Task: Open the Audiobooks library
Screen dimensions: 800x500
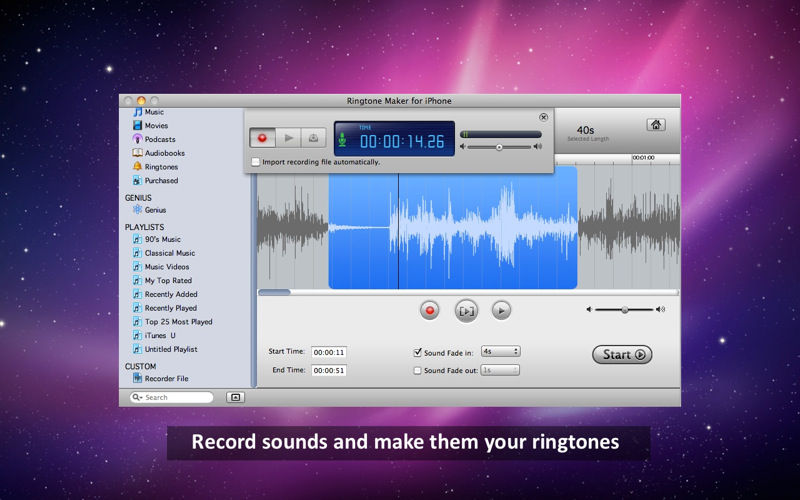Action: point(159,153)
